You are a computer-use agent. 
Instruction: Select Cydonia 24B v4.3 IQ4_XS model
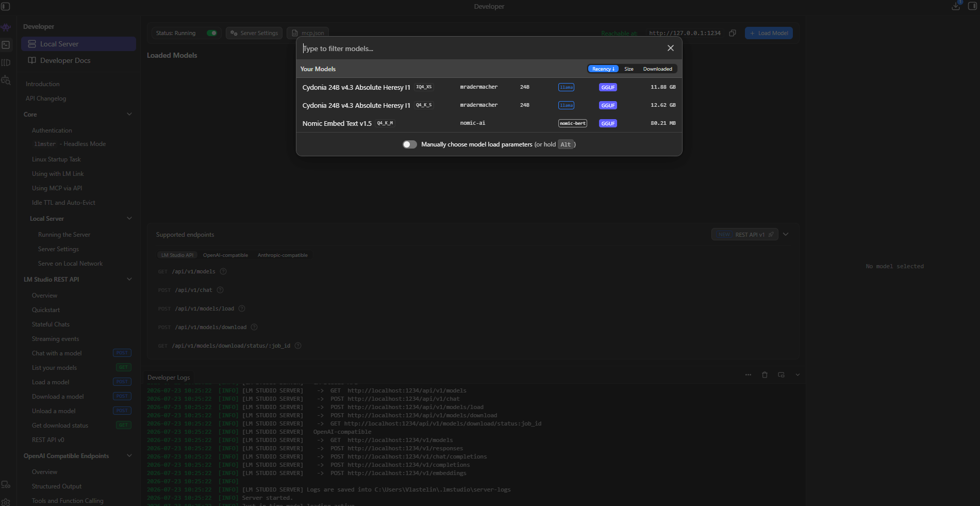pyautogui.click(x=489, y=87)
